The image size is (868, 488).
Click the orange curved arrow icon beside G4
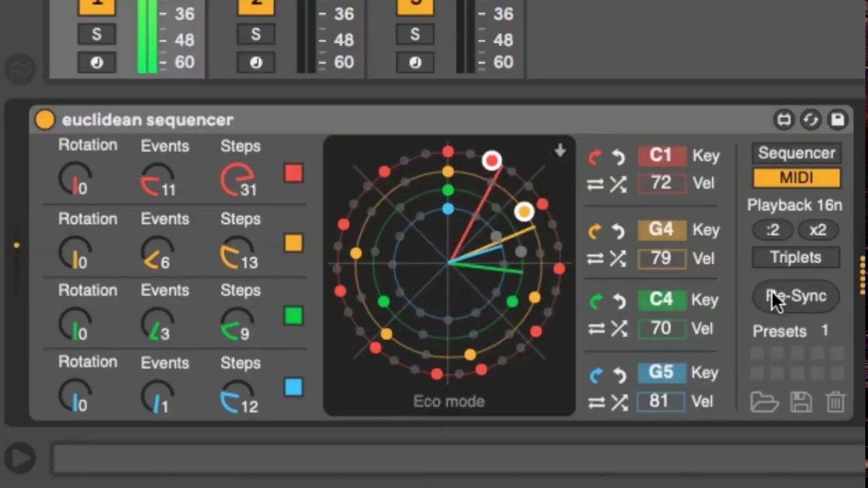tap(595, 231)
